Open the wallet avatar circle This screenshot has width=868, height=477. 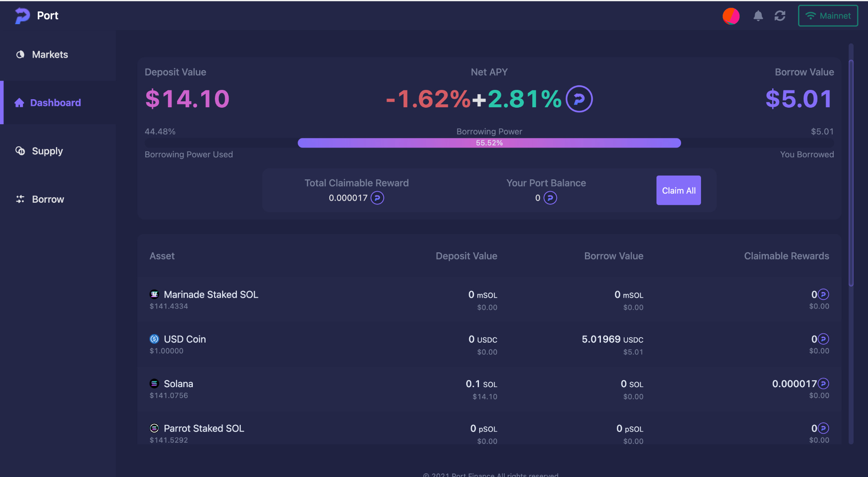click(731, 16)
